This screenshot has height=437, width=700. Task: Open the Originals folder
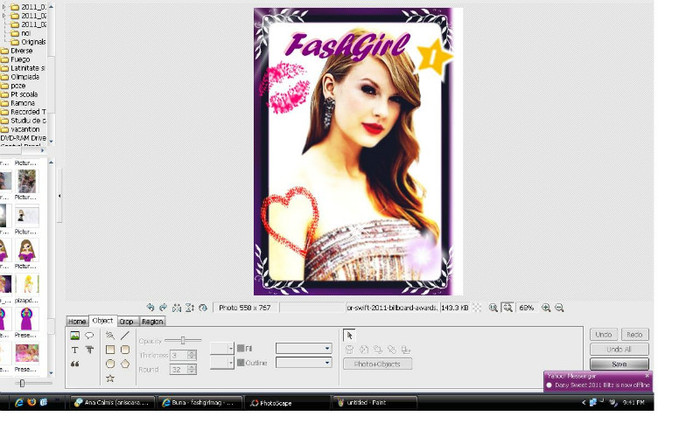coord(28,42)
